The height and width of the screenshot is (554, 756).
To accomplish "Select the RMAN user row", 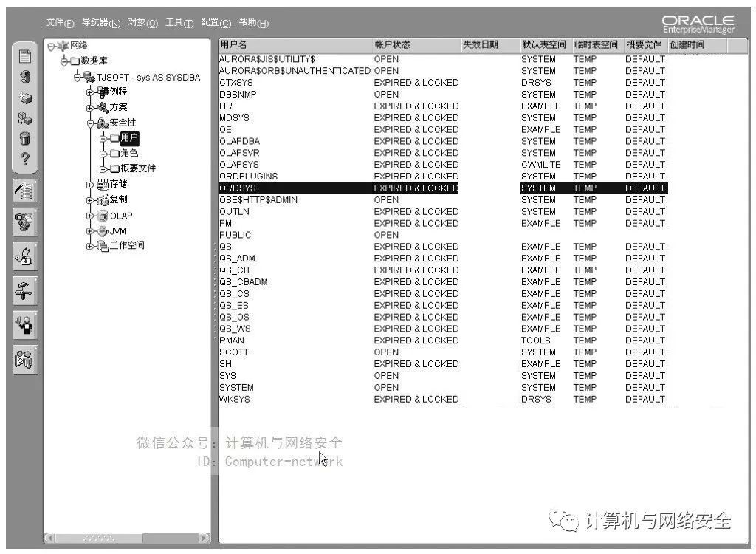I will pyautogui.click(x=443, y=341).
